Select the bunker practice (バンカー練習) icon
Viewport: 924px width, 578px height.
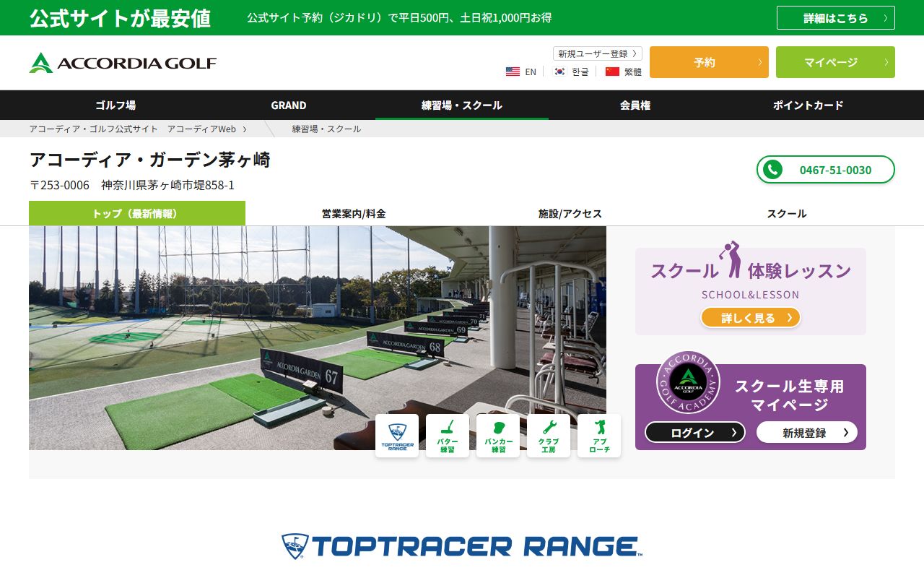point(498,436)
